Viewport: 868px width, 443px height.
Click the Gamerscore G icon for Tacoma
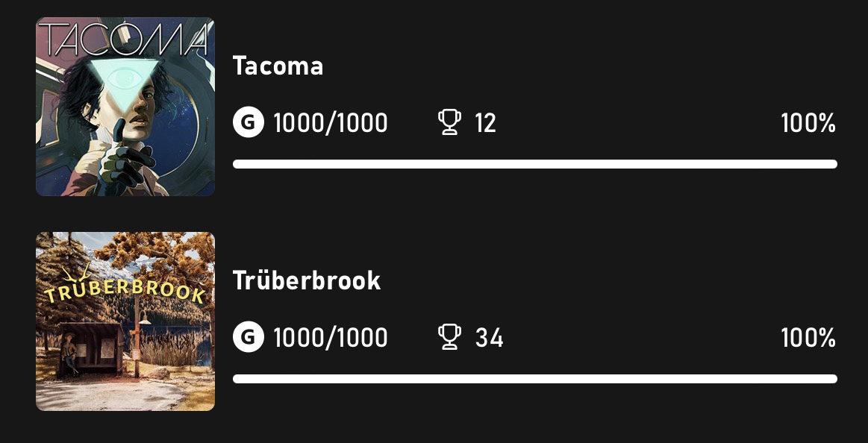(248, 122)
